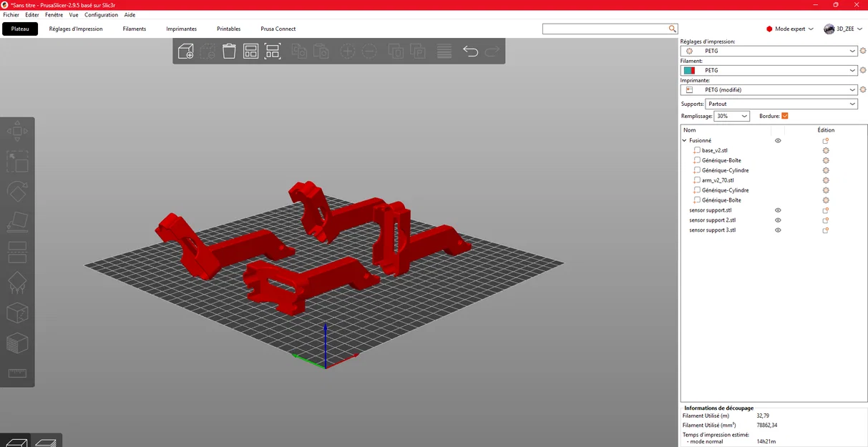Select the Seam painting cube tool
The height and width of the screenshot is (447, 868).
click(x=17, y=313)
